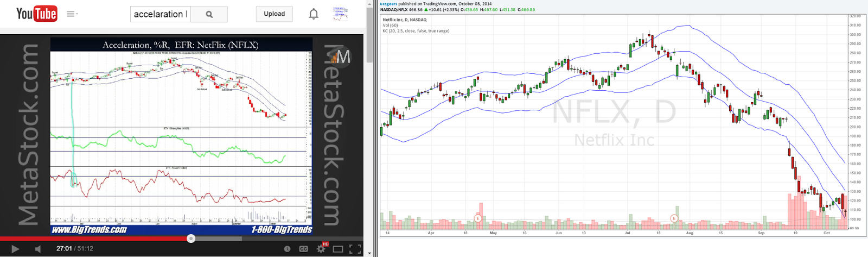This screenshot has height=257, width=868.
Task: Click the MetaStock M logo in video
Action: pyautogui.click(x=341, y=56)
